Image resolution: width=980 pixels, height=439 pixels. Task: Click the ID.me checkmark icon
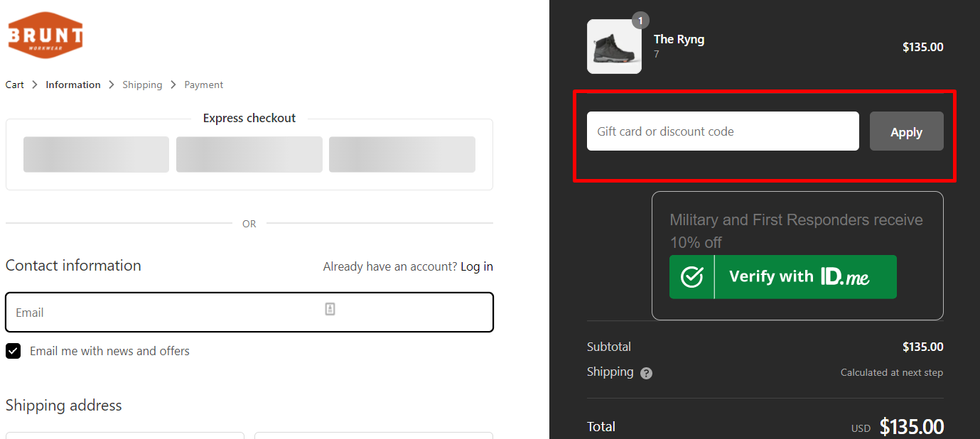pyautogui.click(x=691, y=277)
